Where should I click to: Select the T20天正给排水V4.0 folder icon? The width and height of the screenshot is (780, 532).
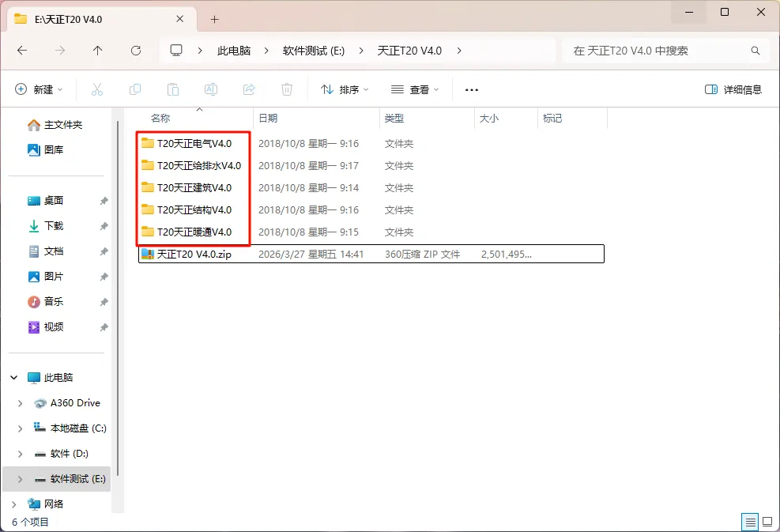tap(147, 165)
